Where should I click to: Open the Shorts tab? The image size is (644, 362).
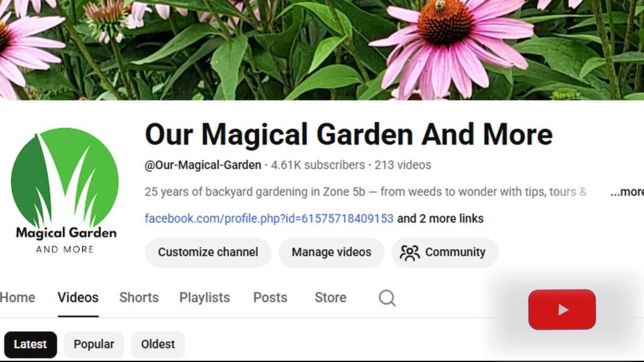point(139,298)
